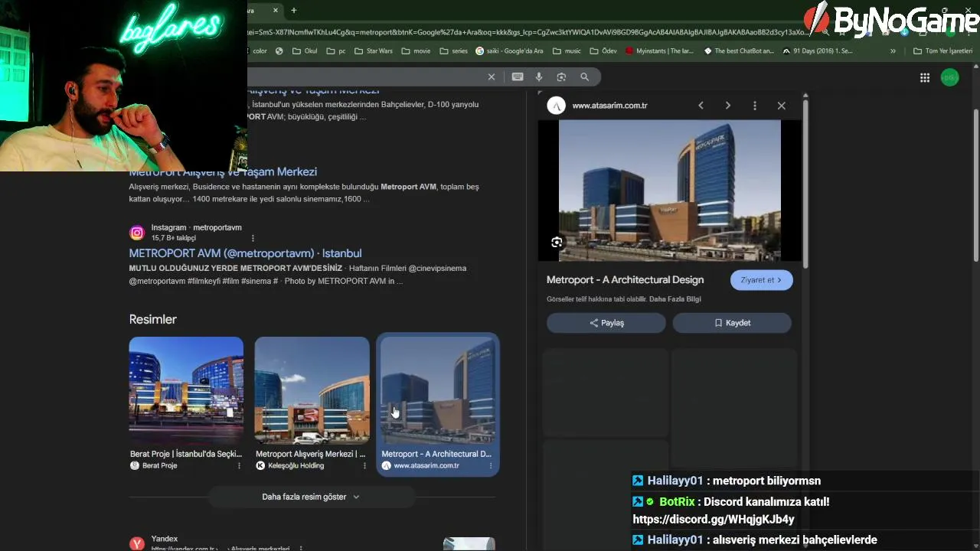Image resolution: width=980 pixels, height=551 pixels.
Task: Open the Google apps grid
Action: [925, 77]
